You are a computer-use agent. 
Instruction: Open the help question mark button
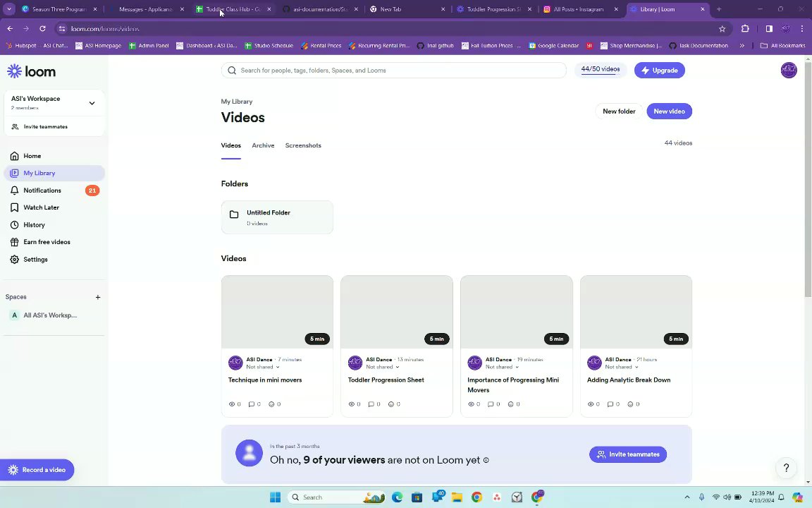[786, 468]
